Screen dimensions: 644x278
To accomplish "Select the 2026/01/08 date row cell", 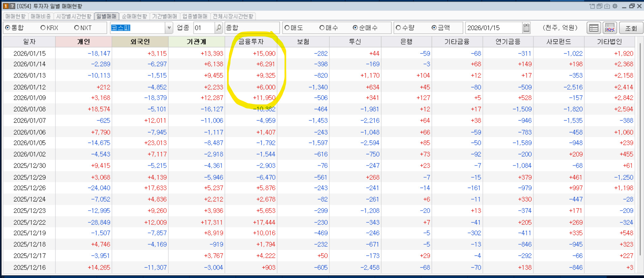I will click(29, 109).
